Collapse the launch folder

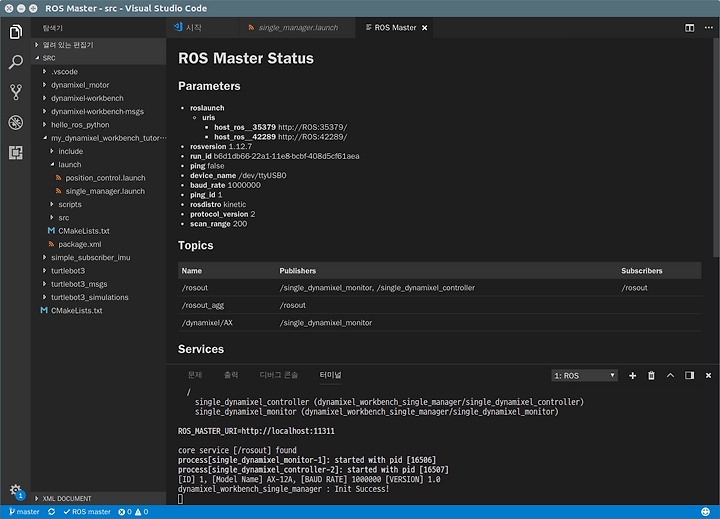(98, 164)
